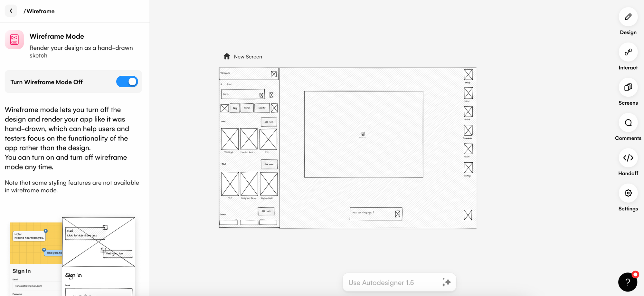This screenshot has width=644, height=296.
Task: Click the Template header label in wireframe
Action: [x=225, y=73]
